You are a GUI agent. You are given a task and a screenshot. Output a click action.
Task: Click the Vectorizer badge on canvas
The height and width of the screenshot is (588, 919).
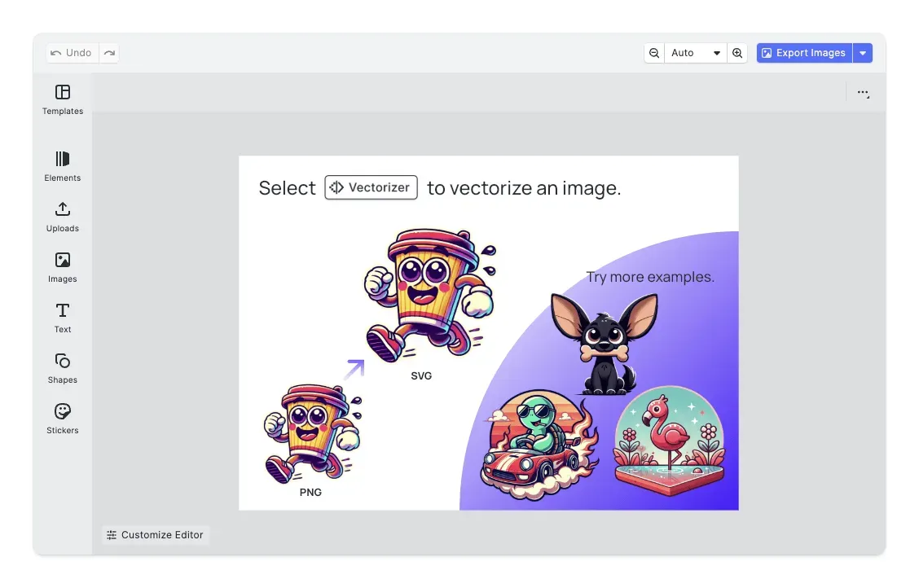[371, 187]
